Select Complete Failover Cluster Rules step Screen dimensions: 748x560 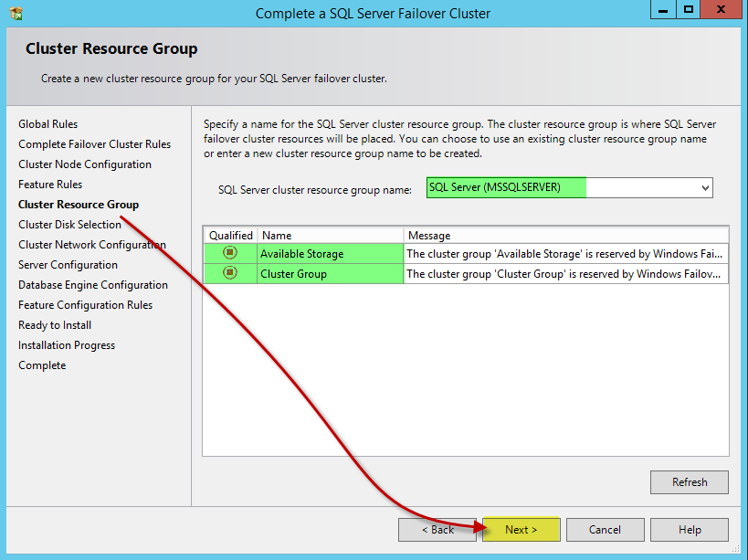94,144
